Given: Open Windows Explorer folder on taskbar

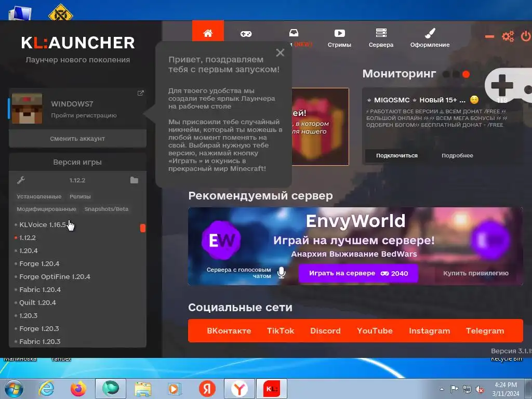Looking at the screenshot, I should 143,389.
